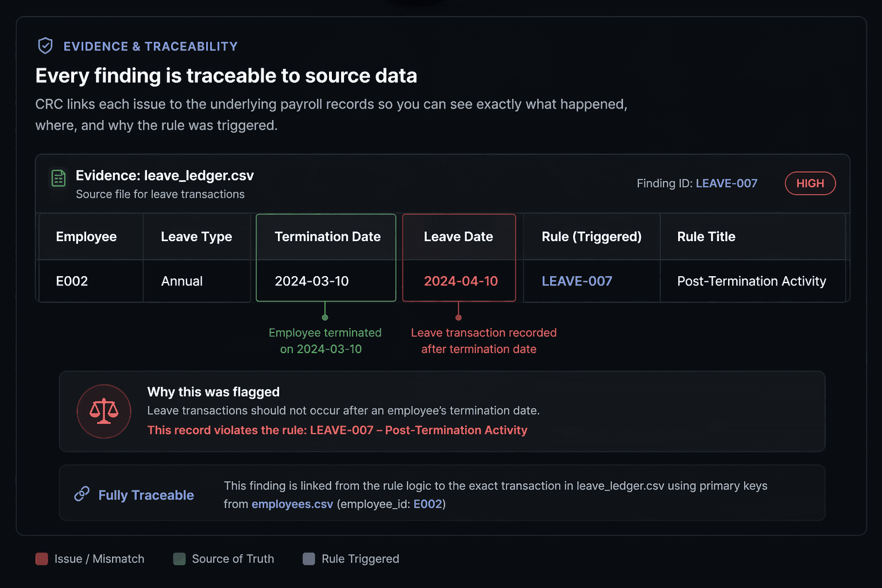Screen dimensions: 882x588
Task: Select the LEAVE-007 cell in Rule Triggered column
Action: coord(577,281)
